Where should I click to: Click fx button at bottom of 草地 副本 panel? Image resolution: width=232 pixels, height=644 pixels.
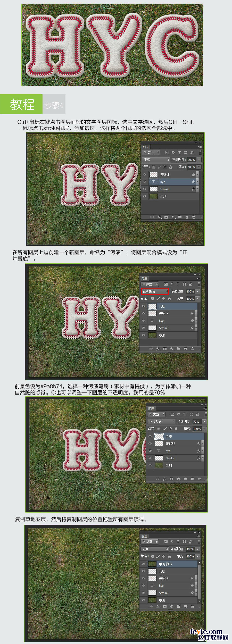click(158, 607)
